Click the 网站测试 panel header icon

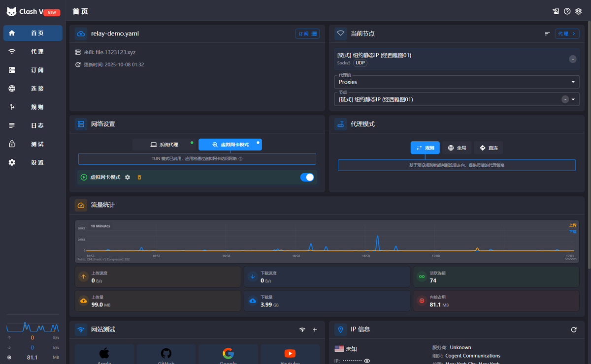[x=81, y=330]
